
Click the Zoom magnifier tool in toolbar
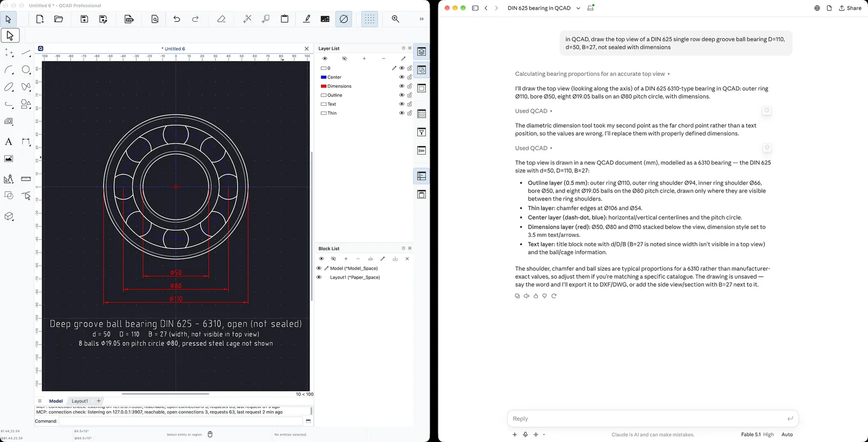[x=395, y=19]
